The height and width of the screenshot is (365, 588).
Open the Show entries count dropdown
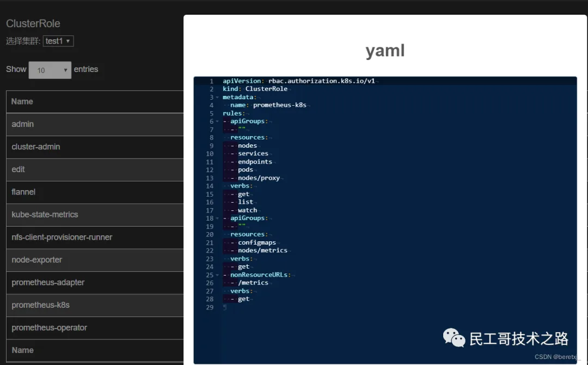pyautogui.click(x=50, y=70)
